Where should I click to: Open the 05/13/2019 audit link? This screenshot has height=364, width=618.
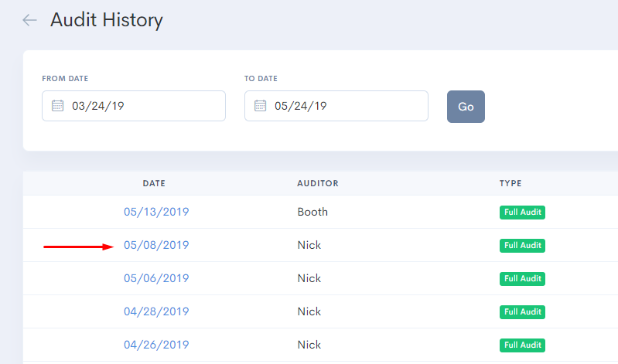(x=156, y=212)
